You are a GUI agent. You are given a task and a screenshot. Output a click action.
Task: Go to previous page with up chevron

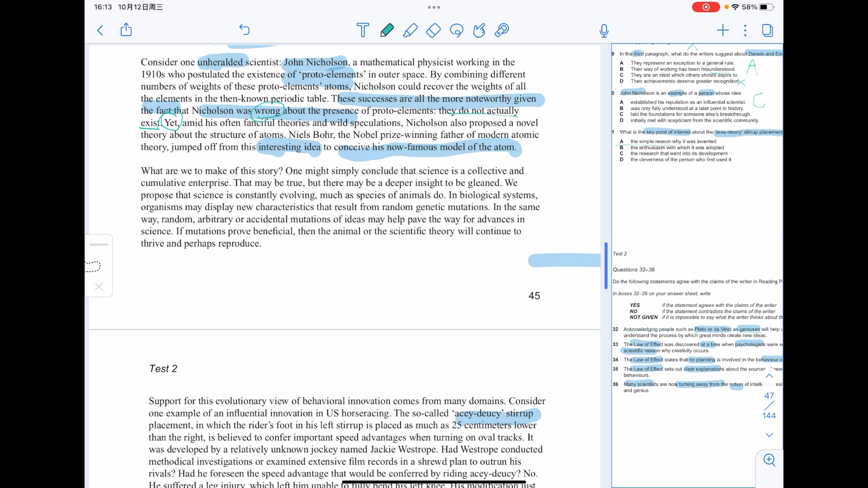[769, 376]
